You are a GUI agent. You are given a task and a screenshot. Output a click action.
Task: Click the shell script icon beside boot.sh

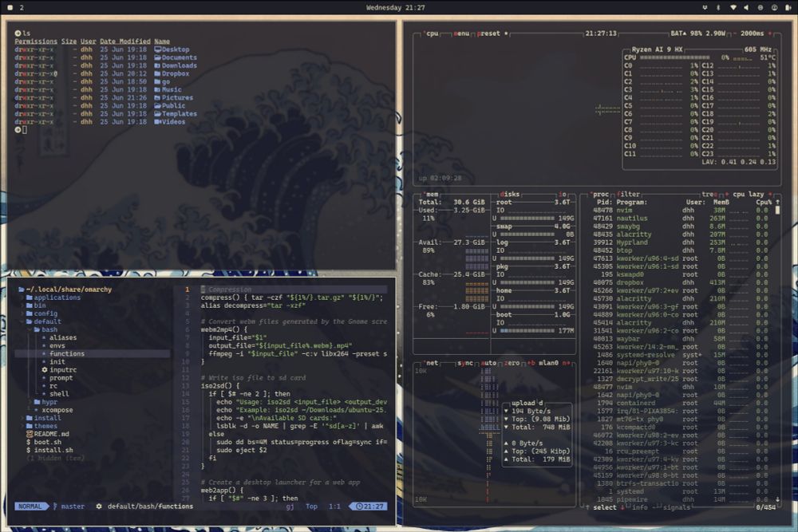[29, 442]
